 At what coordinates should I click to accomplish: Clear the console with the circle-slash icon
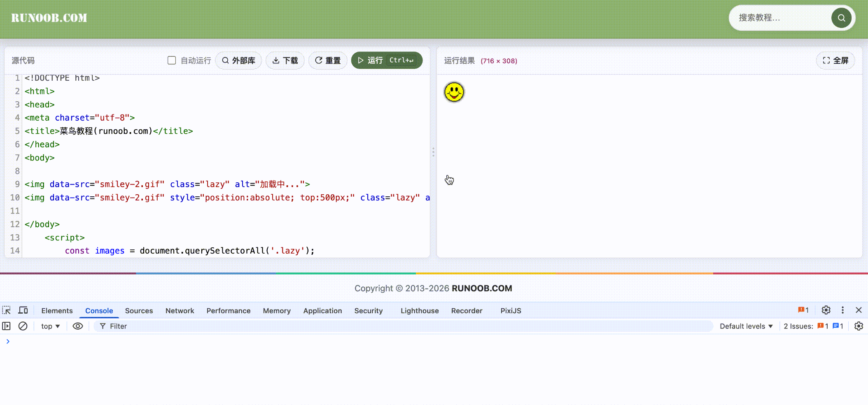pos(23,326)
